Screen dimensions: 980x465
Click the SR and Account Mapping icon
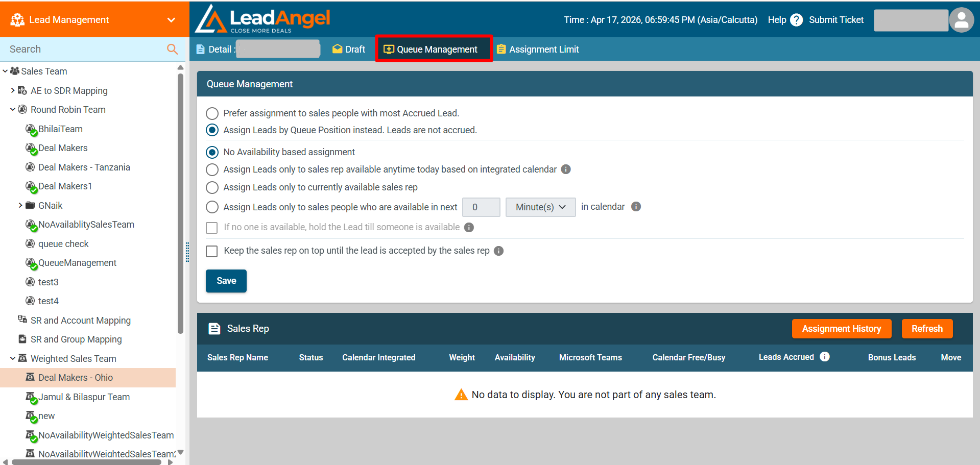click(x=22, y=320)
